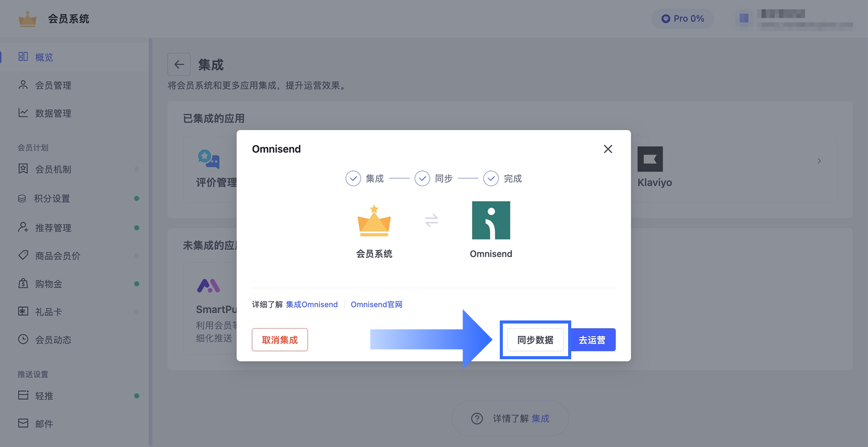Click the 礼品卡 gift card icon
The width and height of the screenshot is (868, 447).
pos(23,311)
